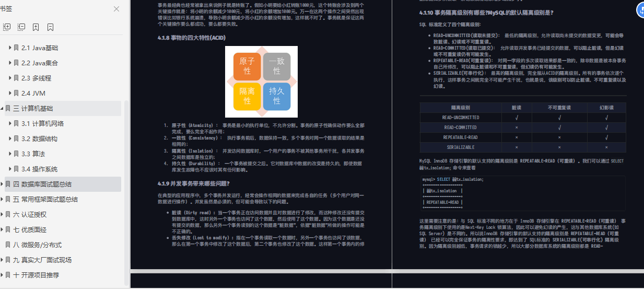Click the 隔离级别 table header cell
This screenshot has height=289, width=644.
(x=460, y=107)
